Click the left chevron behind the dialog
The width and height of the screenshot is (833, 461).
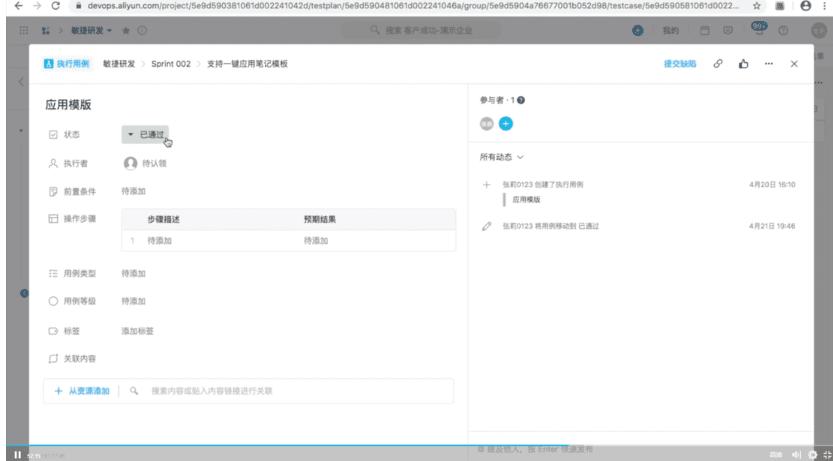tap(21, 82)
